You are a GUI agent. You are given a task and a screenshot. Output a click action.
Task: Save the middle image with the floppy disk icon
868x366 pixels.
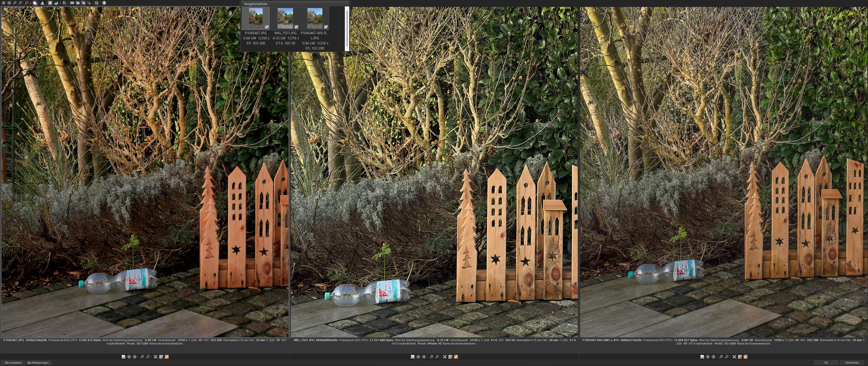pos(413,357)
